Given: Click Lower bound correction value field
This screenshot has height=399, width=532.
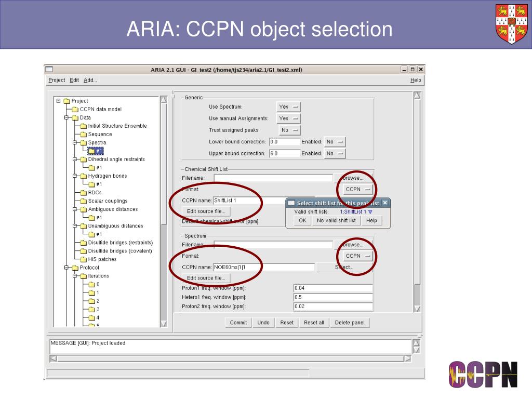Looking at the screenshot, I should pos(285,142).
